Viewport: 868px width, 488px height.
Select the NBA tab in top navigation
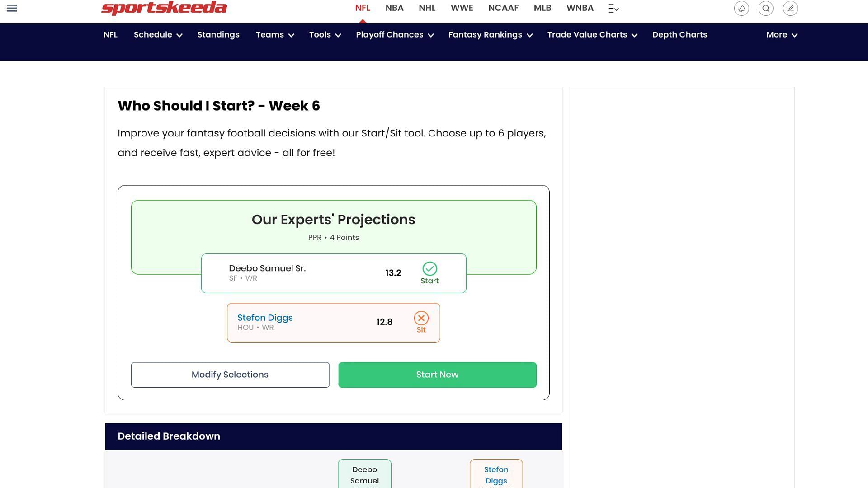[x=395, y=7]
